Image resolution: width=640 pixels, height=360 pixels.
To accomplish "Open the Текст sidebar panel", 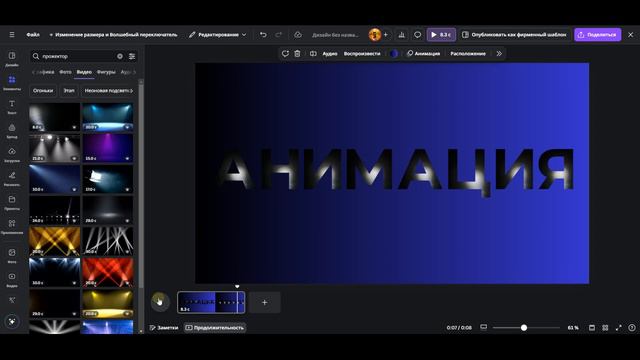I will 12,107.
